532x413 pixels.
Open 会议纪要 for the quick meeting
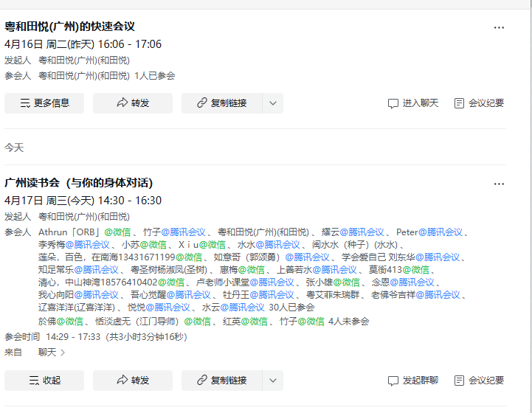(479, 103)
